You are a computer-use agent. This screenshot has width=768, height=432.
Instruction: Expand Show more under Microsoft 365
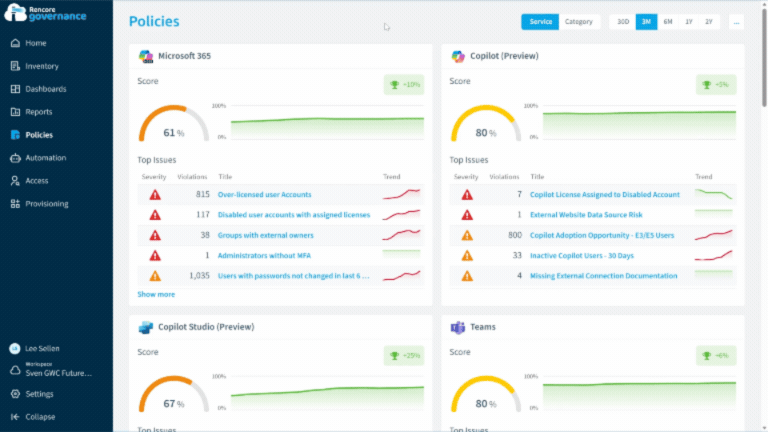pos(156,294)
